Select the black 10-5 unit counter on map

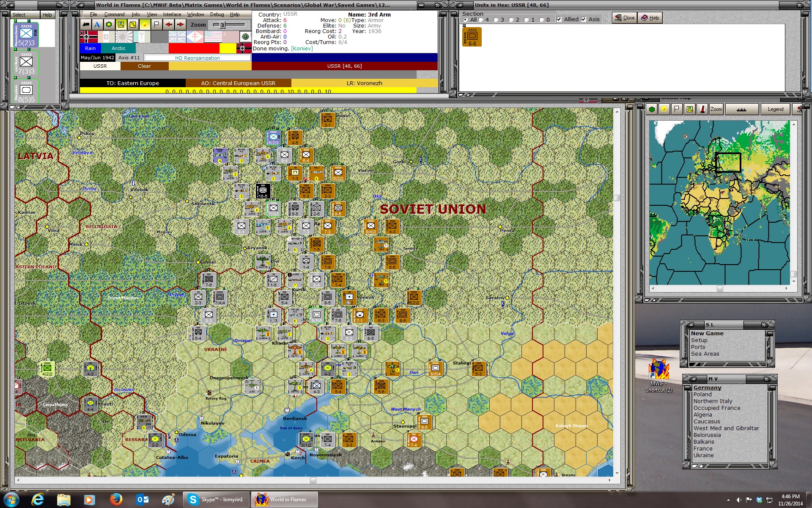263,191
